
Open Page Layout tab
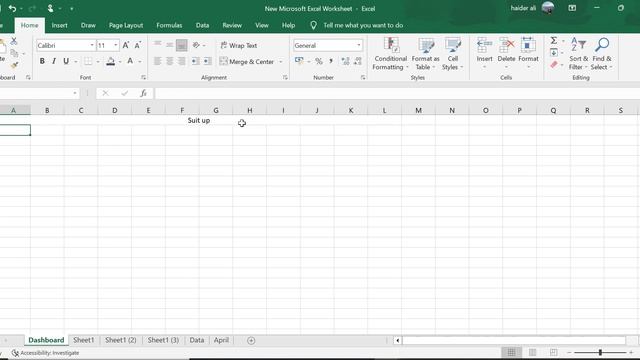[x=126, y=25]
